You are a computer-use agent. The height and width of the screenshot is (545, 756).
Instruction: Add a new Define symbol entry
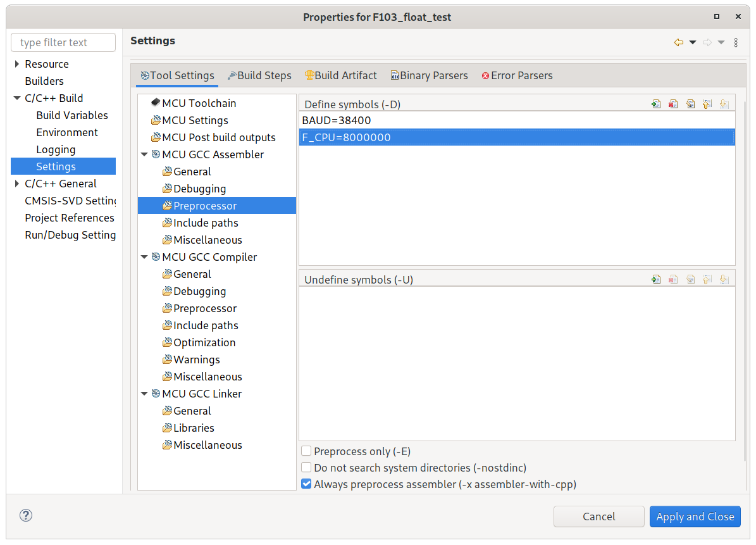[656, 104]
